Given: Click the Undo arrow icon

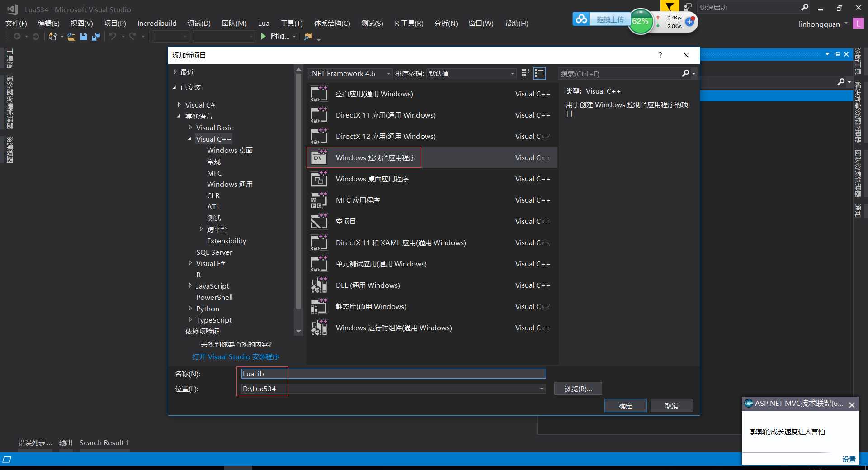Looking at the screenshot, I should (113, 36).
